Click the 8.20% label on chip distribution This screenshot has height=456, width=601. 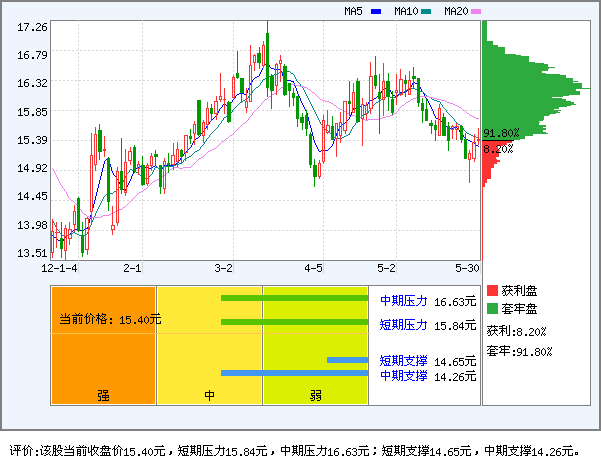click(498, 149)
